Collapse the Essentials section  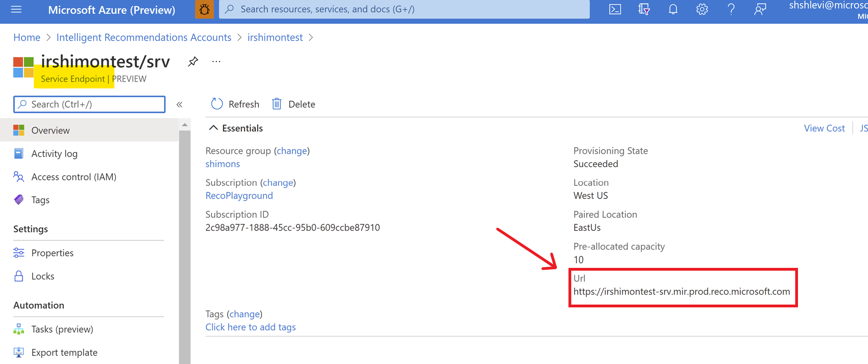213,128
